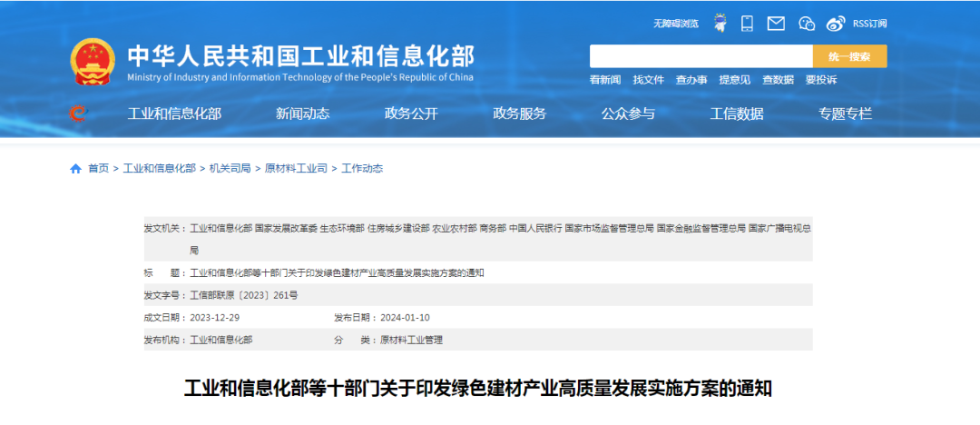The width and height of the screenshot is (980, 425).
Task: Open the Weibo icon
Action: tap(836, 24)
